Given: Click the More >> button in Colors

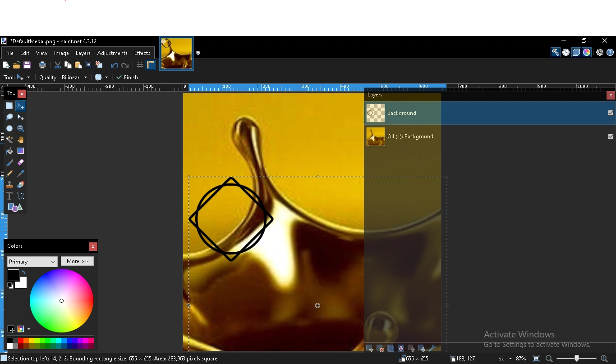Looking at the screenshot, I should point(78,261).
